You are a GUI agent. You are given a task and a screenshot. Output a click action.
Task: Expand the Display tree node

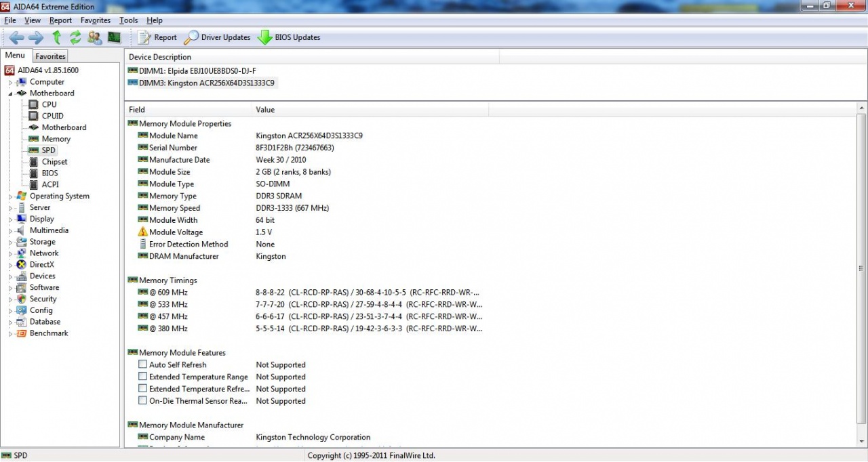tap(10, 219)
